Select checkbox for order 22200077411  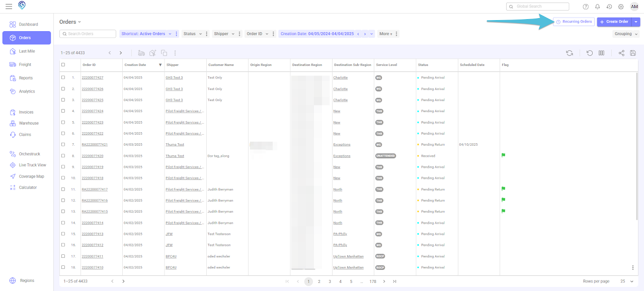point(63,256)
